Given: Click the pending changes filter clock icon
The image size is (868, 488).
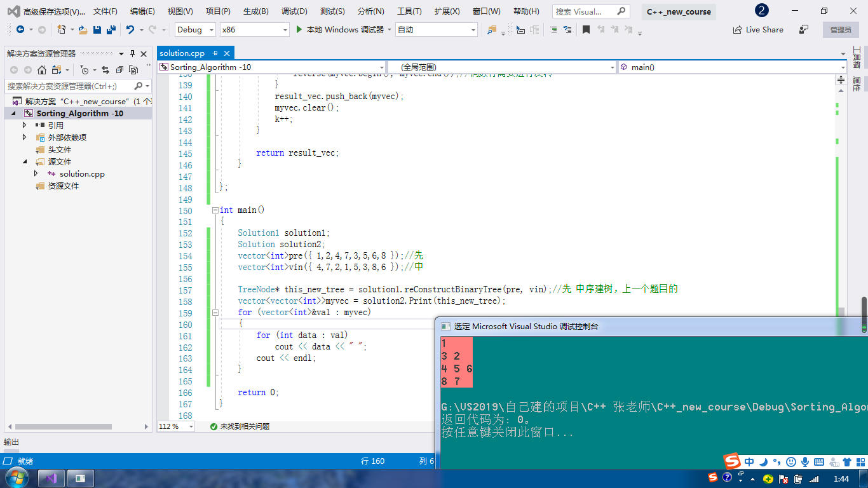Looking at the screenshot, I should pyautogui.click(x=85, y=70).
